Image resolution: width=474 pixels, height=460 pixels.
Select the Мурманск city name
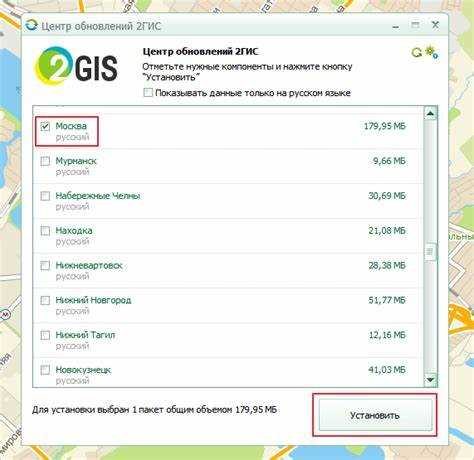76,161
